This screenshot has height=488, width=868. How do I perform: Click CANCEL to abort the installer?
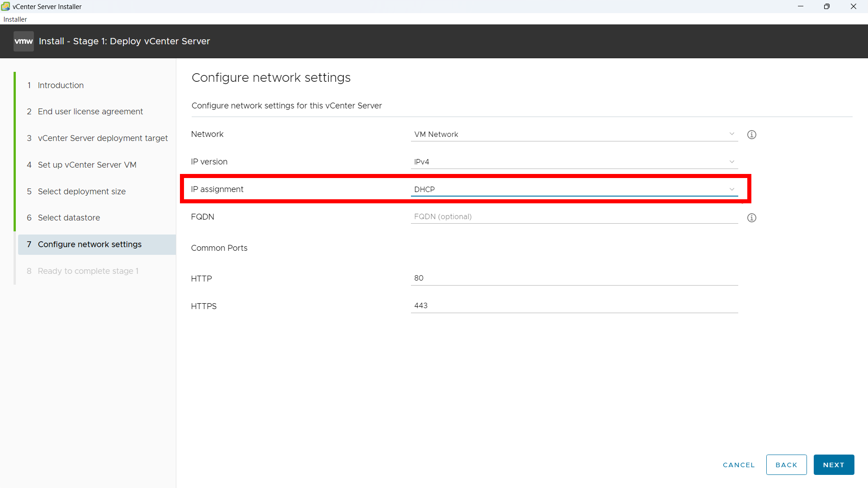pos(738,465)
